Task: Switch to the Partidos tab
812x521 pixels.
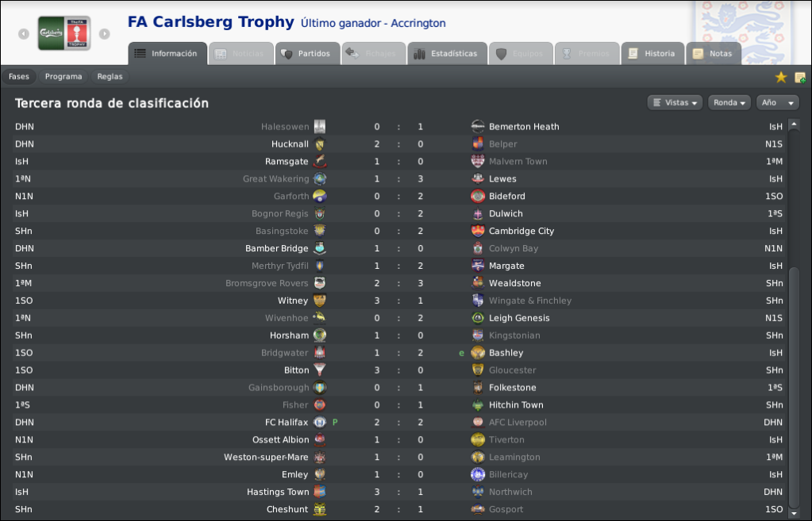Action: (308, 53)
